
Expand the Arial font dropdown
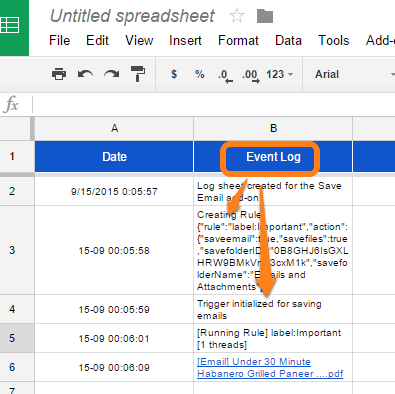click(x=354, y=74)
